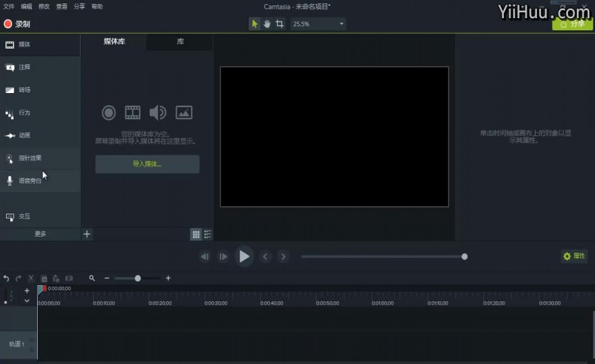
Task: Open the 编辑 menu
Action: tap(26, 7)
